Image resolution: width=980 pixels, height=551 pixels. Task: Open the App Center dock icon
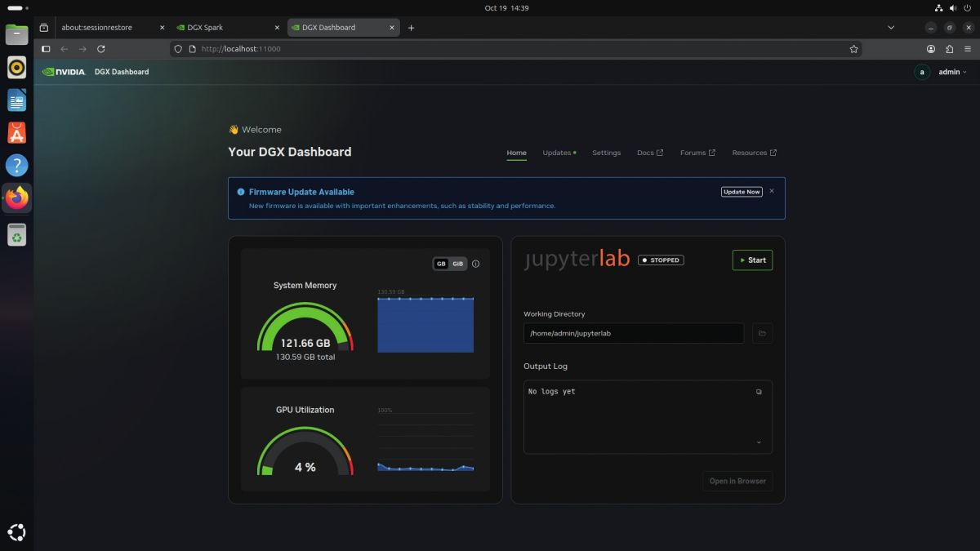[x=17, y=132]
